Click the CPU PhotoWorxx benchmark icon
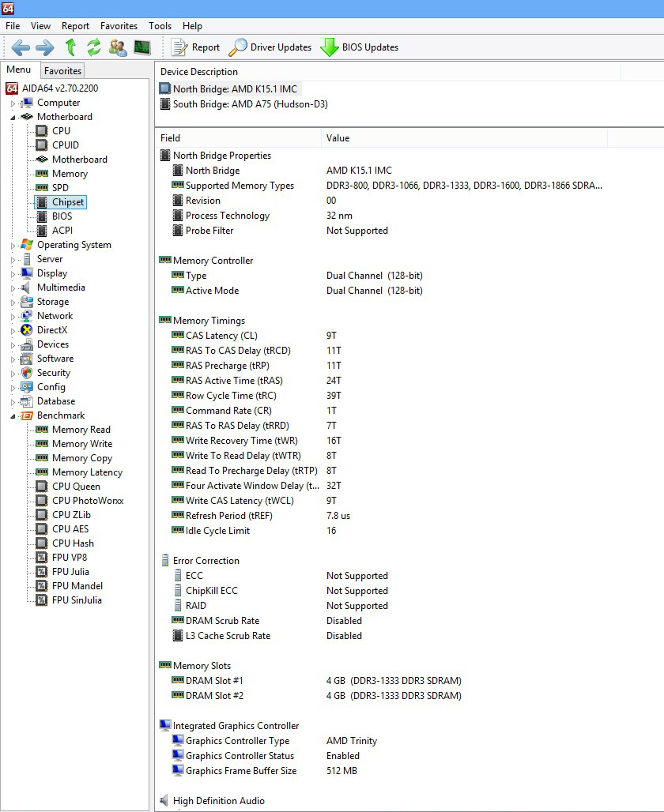 [41, 501]
